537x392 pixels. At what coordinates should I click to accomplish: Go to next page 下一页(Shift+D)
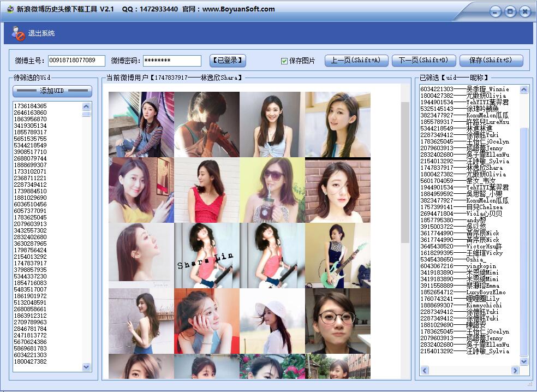(424, 61)
